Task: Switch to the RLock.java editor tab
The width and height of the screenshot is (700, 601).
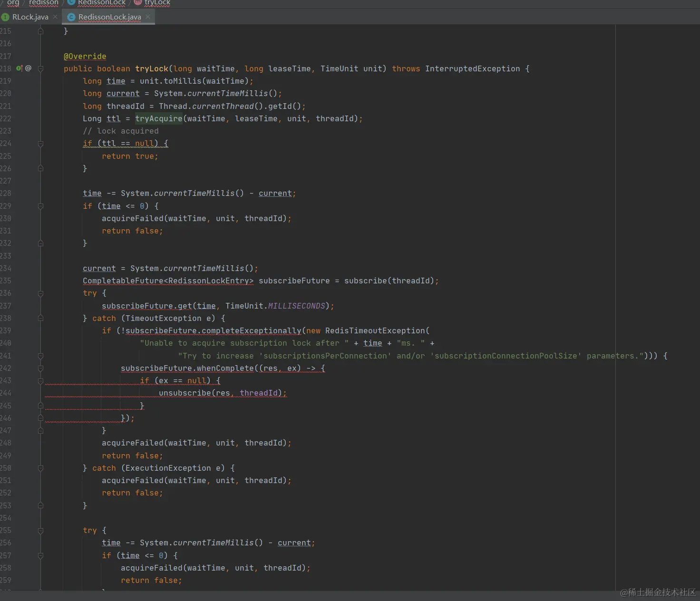Action: pyautogui.click(x=30, y=17)
